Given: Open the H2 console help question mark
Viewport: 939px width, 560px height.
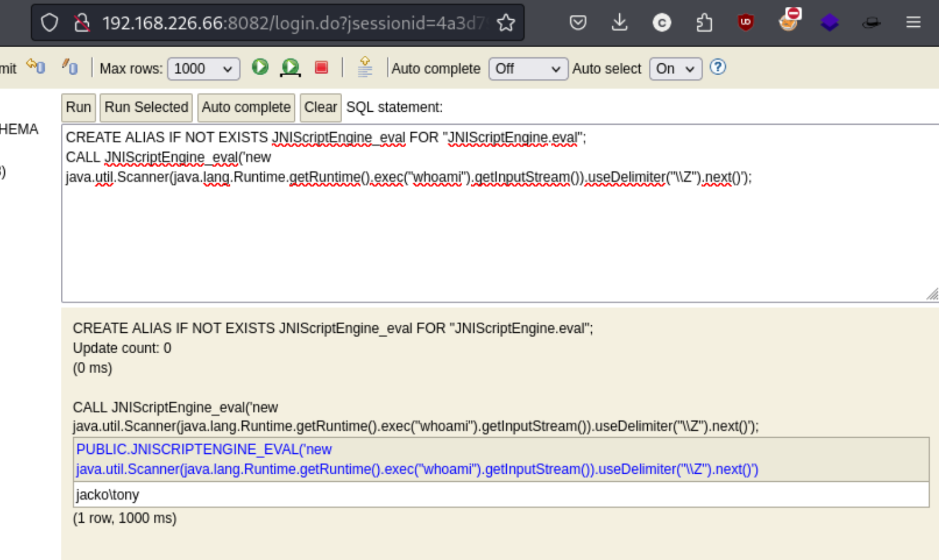Looking at the screenshot, I should pos(718,67).
